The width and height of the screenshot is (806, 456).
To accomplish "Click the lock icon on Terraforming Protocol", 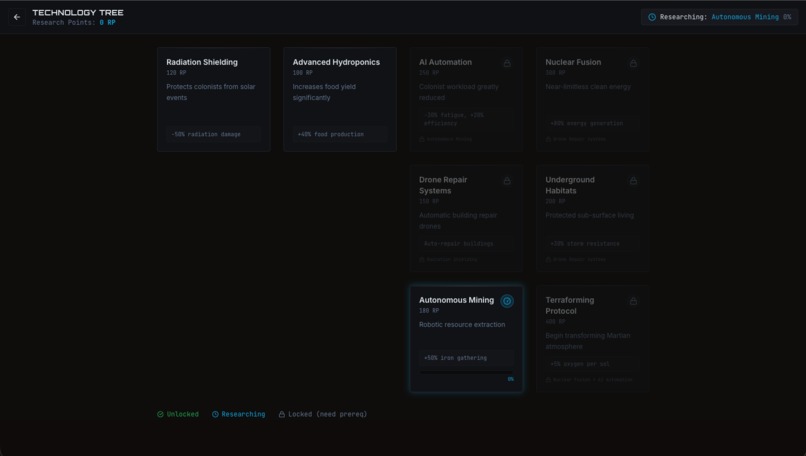I will [x=633, y=301].
